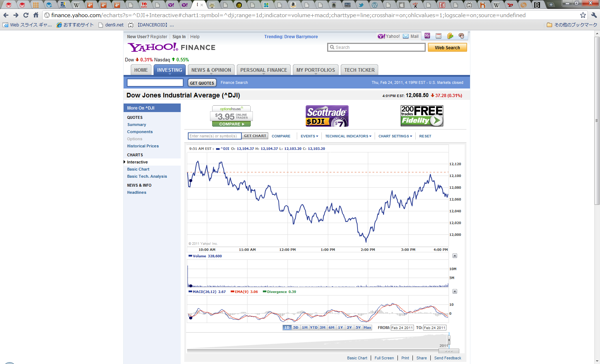600x364 pixels.
Task: Open the Finance coins icon in header
Action: click(x=450, y=36)
